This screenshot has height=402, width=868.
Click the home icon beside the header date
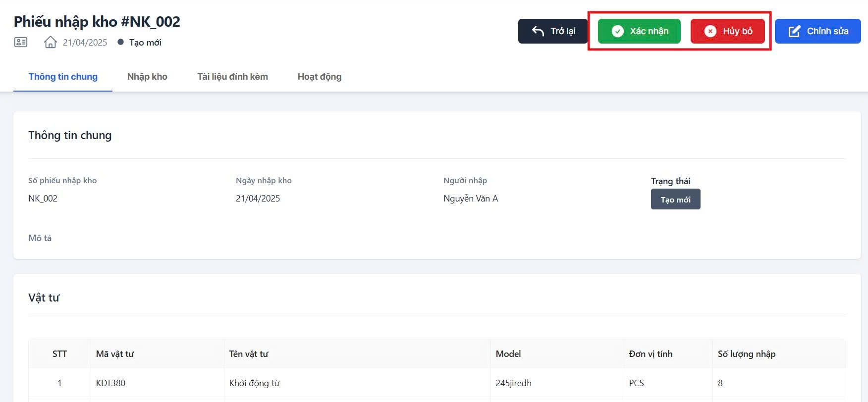[50, 42]
